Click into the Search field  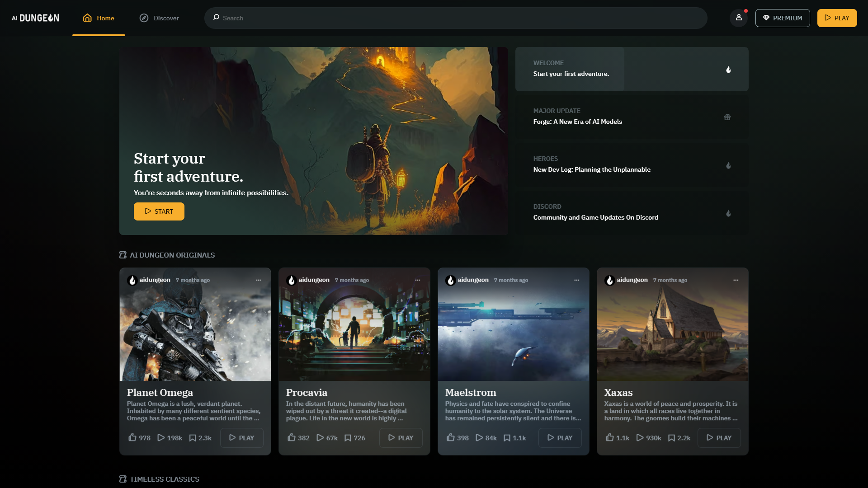[x=456, y=18]
